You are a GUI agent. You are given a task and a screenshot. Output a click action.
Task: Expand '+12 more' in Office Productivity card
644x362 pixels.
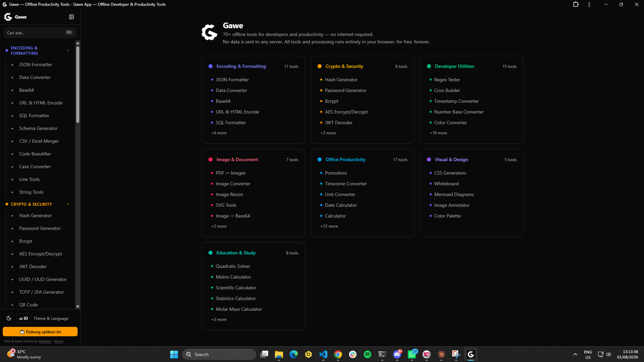pyautogui.click(x=329, y=226)
